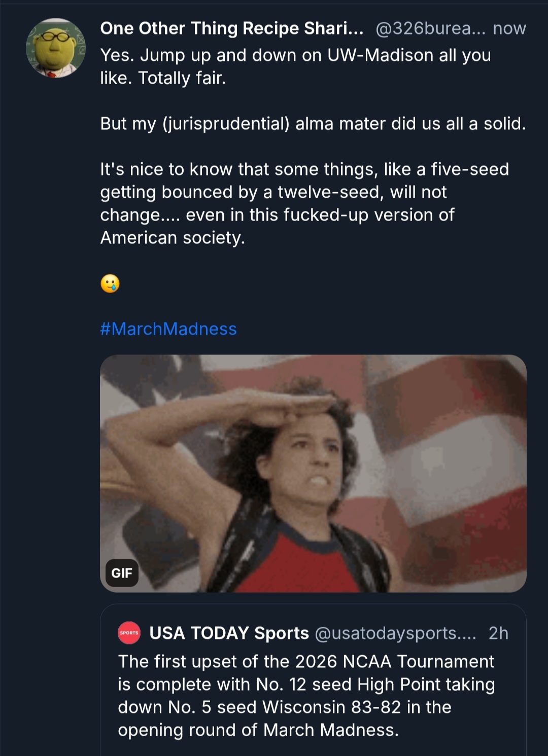
Task: Click the "now" post timestamp
Action: point(509,28)
